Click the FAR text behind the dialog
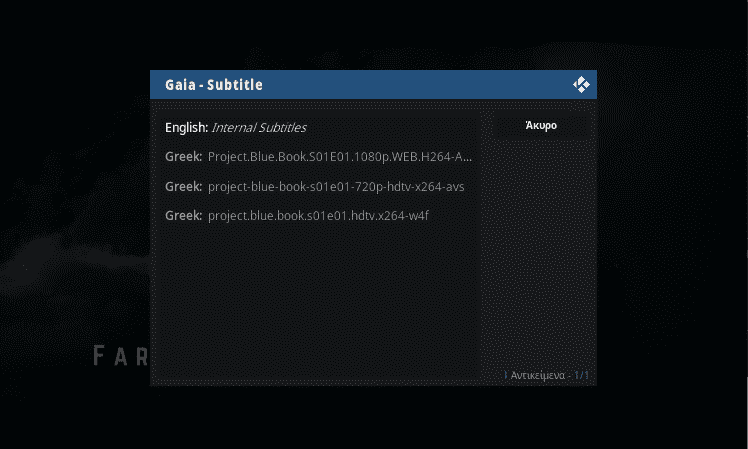The height and width of the screenshot is (449, 748). 121,356
